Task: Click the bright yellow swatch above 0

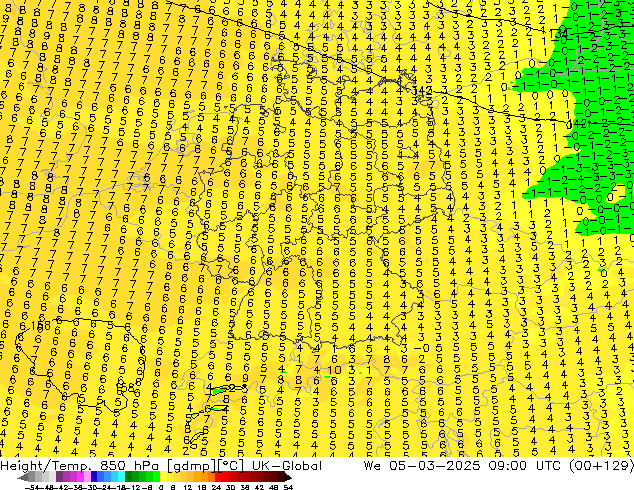Action: [163, 477]
